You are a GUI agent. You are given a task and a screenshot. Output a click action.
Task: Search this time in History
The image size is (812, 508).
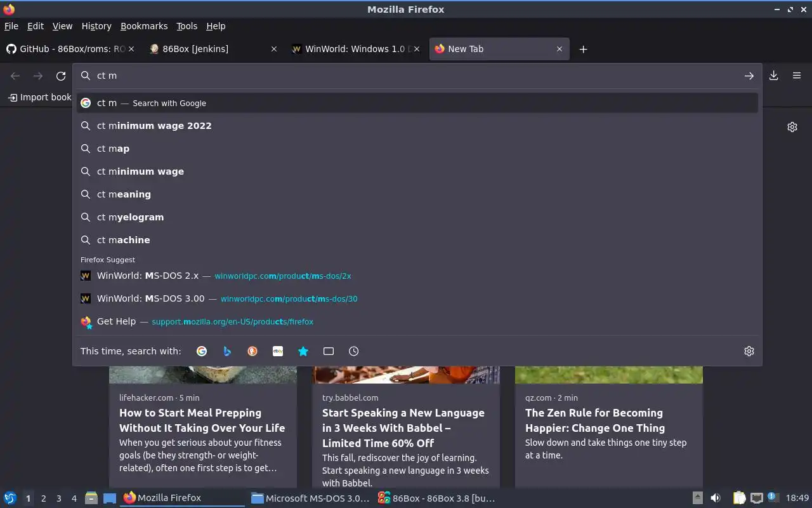point(354,351)
